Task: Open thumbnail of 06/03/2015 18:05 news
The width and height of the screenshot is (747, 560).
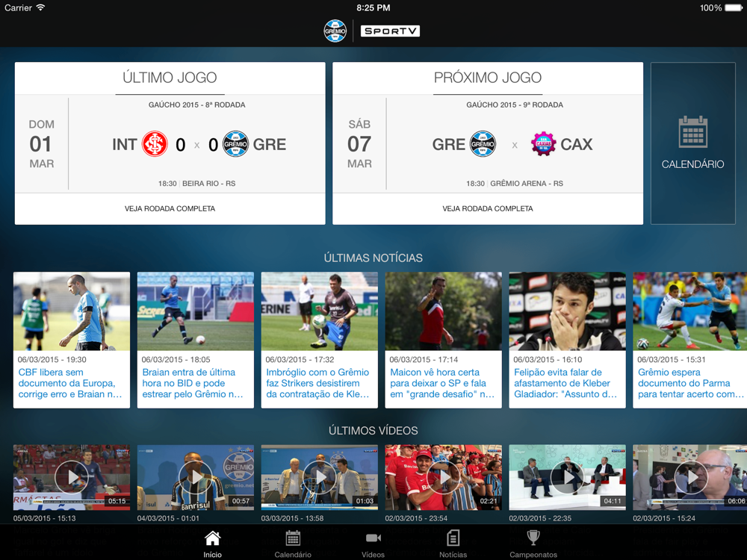Action: 195,311
